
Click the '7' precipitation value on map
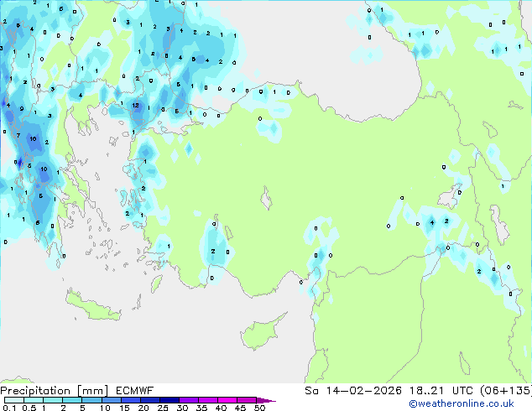tap(18, 136)
